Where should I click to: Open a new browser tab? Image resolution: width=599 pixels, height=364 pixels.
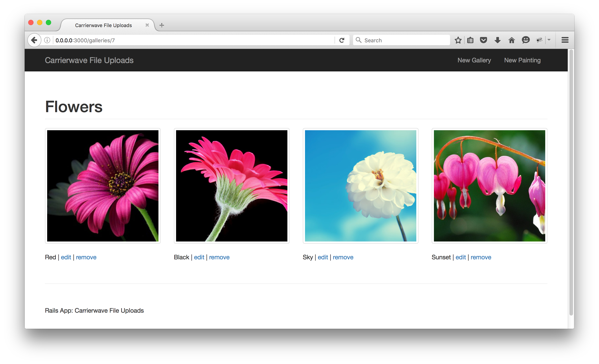click(x=162, y=25)
